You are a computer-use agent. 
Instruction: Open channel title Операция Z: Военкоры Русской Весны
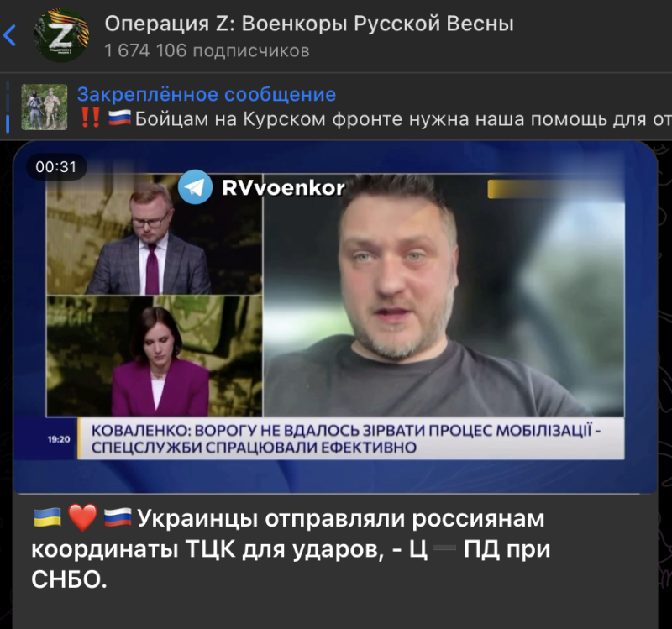pyautogui.click(x=309, y=24)
